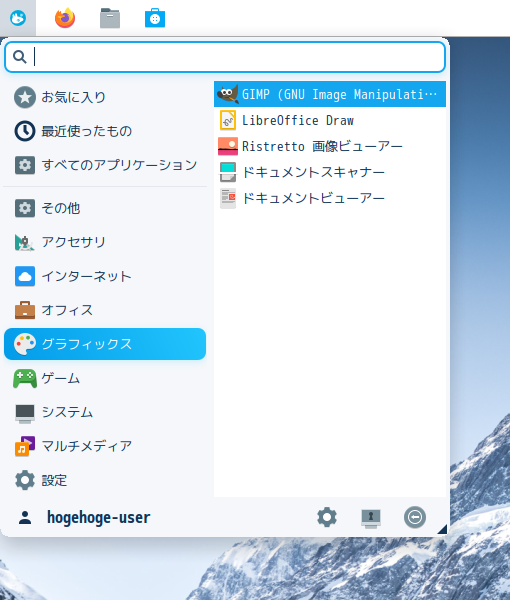The image size is (510, 600).
Task: Click the menu resize corner grip
Action: click(x=443, y=530)
